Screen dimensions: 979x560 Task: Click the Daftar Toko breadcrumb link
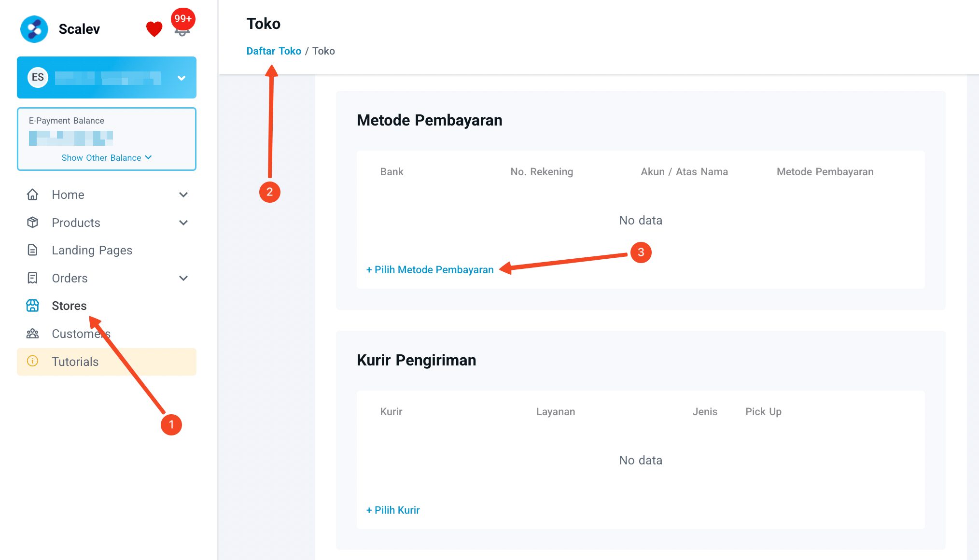[x=273, y=51]
